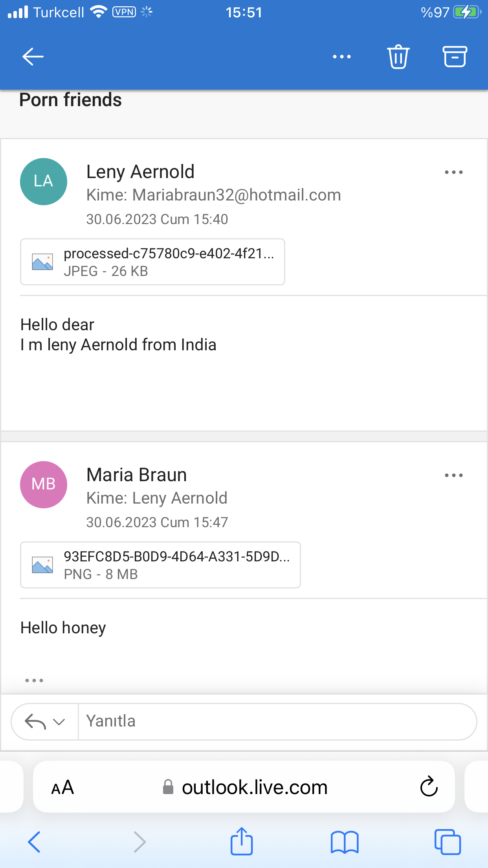
Task: Delete the conversation with the trash icon
Action: (x=398, y=57)
